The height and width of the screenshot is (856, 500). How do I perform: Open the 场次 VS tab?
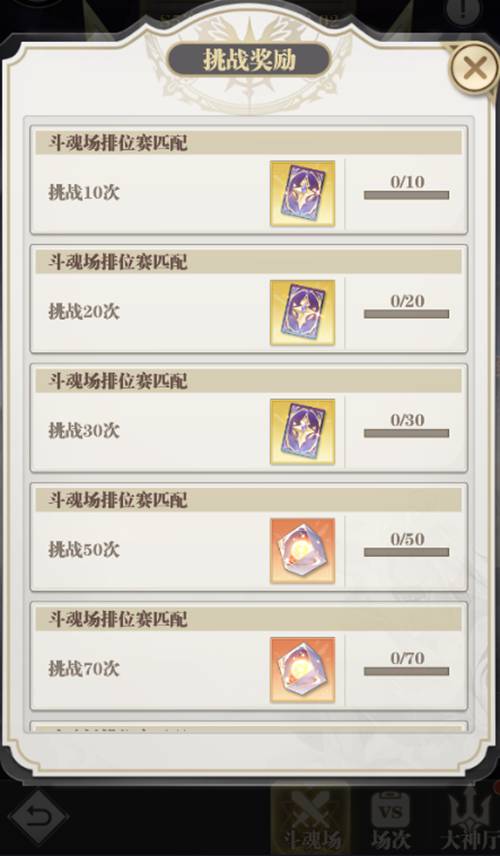390,820
